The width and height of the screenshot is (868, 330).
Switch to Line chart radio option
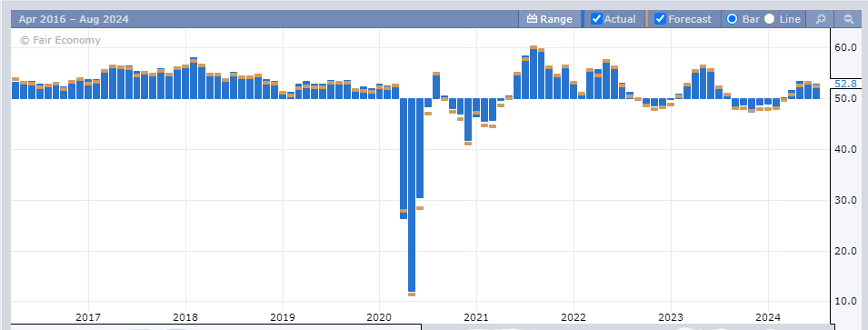click(x=770, y=19)
